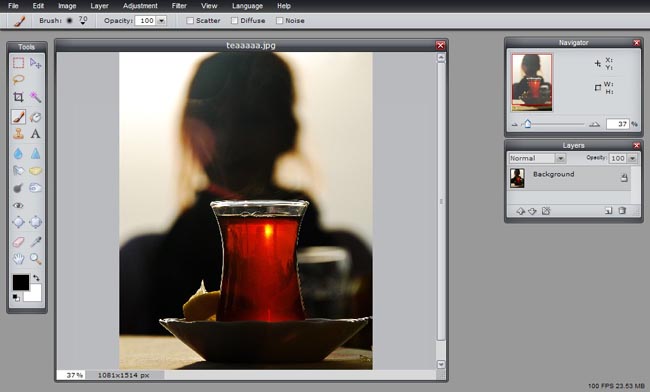This screenshot has height=392, width=650.
Task: Click the Navigator zoom slider handle
Action: pos(528,123)
